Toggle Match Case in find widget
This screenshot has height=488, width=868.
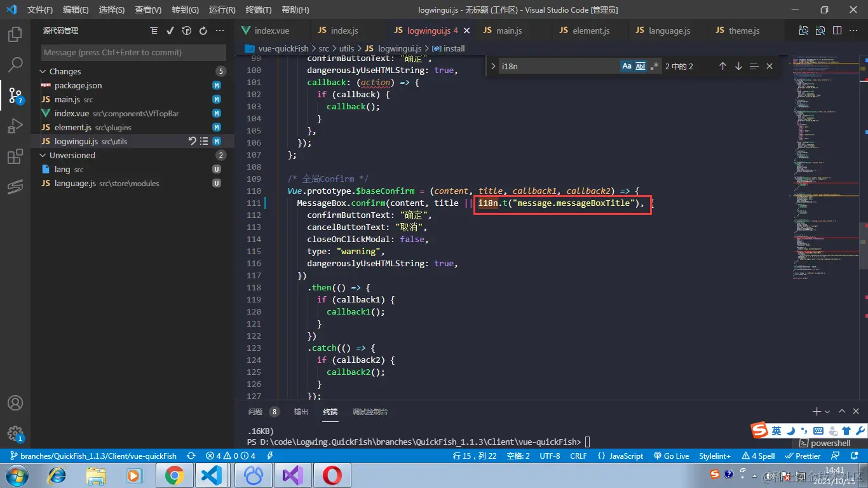coord(627,66)
